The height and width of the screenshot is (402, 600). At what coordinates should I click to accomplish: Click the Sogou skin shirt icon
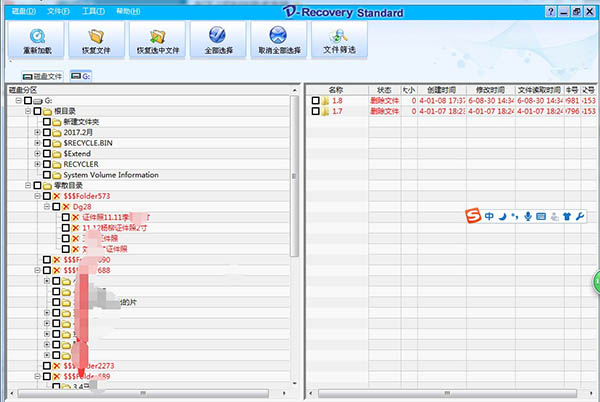coord(567,216)
